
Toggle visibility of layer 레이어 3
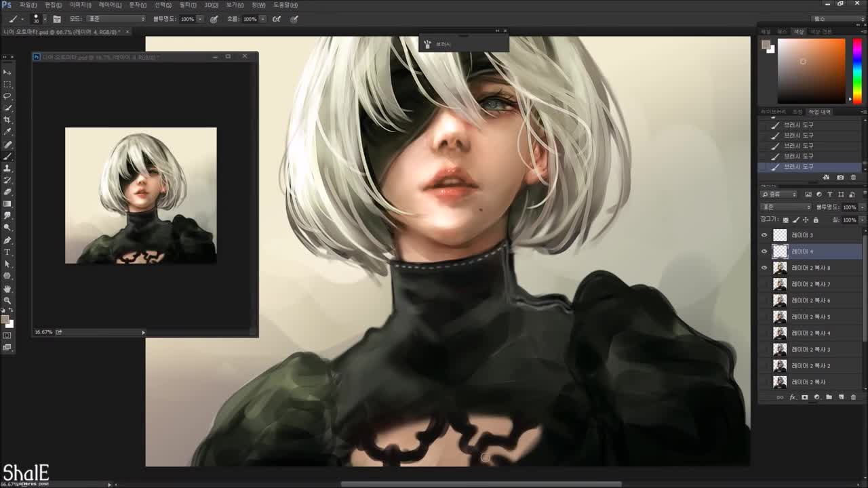point(764,235)
